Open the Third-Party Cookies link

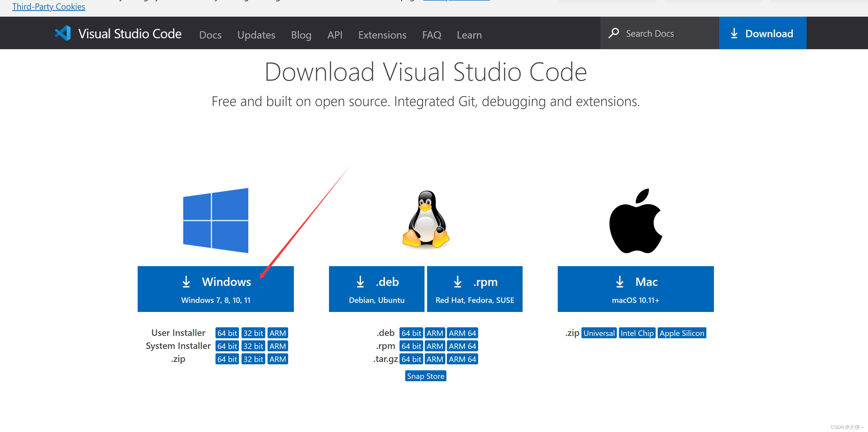click(48, 7)
